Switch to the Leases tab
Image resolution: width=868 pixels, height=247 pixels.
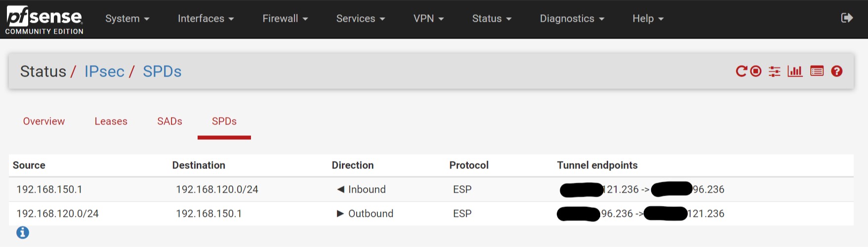tap(111, 122)
